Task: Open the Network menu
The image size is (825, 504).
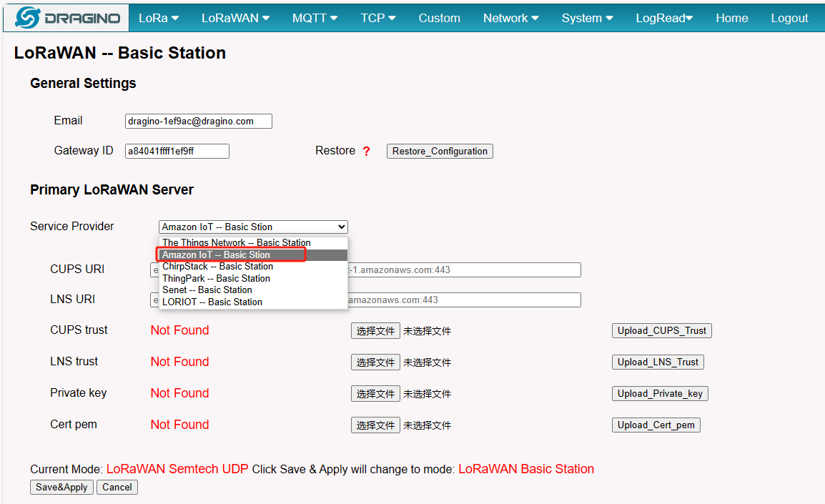Action: [511, 18]
